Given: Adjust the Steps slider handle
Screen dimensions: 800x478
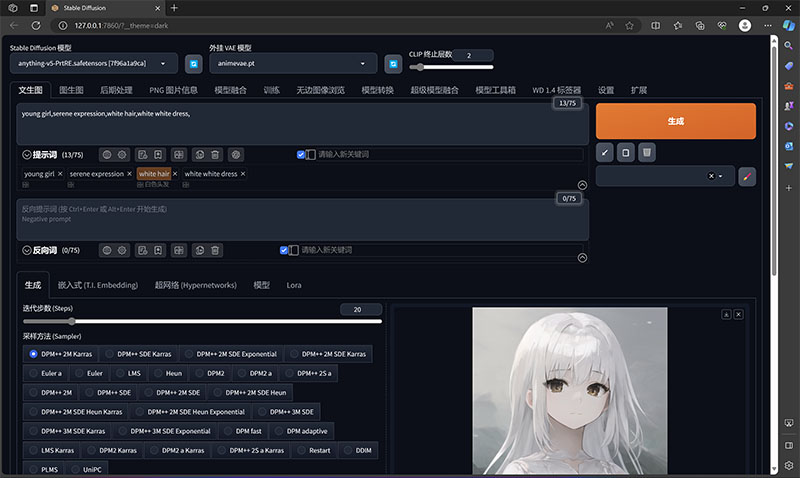Looking at the screenshot, I should pyautogui.click(x=71, y=321).
